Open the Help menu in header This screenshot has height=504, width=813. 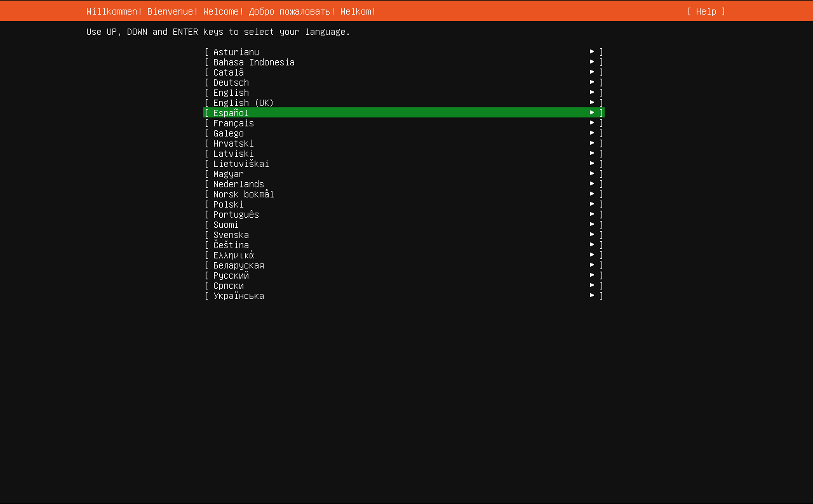[706, 11]
